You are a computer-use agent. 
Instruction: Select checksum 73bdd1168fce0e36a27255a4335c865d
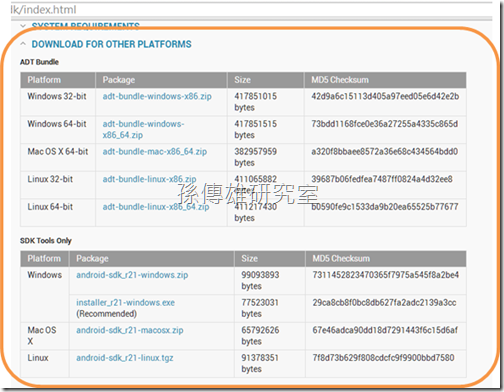384,124
